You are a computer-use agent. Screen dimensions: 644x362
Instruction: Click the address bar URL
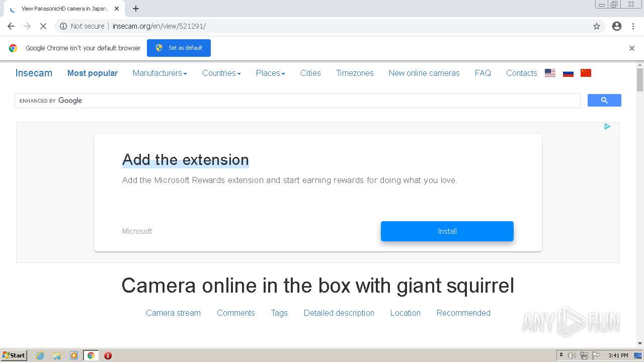point(159,26)
